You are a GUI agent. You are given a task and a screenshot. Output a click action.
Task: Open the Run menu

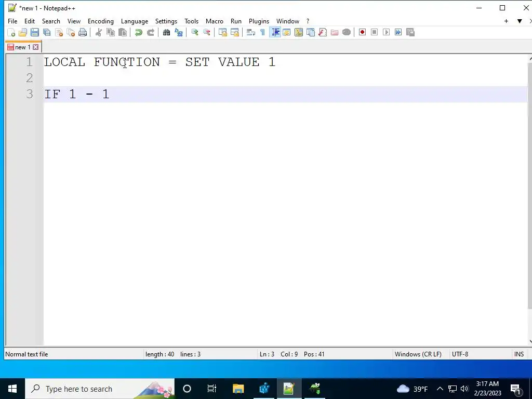click(x=236, y=21)
